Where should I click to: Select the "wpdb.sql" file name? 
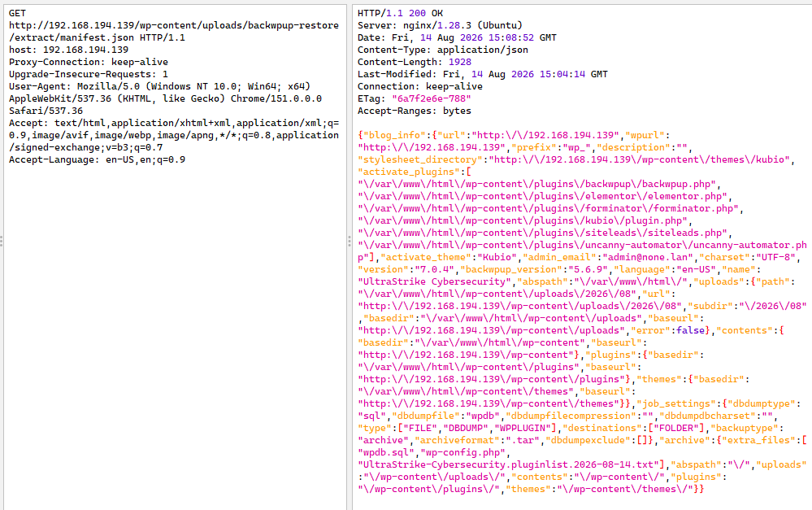pos(386,452)
